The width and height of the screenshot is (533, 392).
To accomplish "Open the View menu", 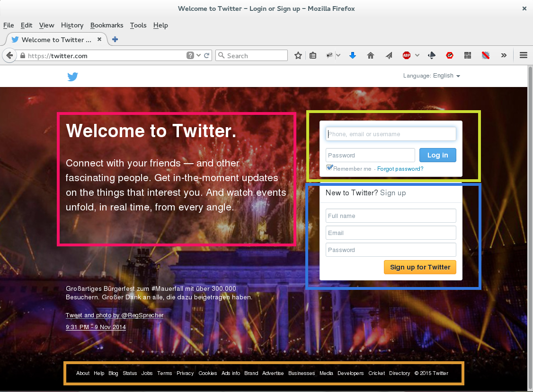I will (x=46, y=25).
